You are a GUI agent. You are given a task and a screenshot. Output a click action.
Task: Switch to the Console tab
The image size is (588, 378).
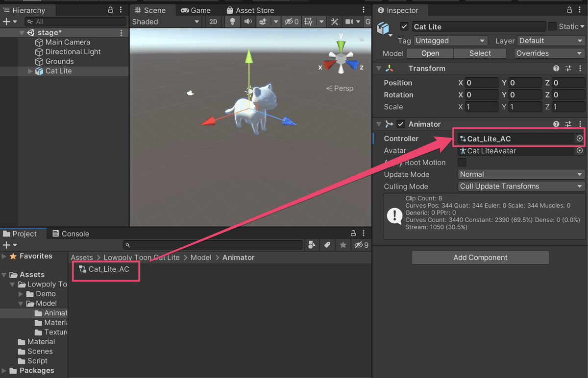click(71, 234)
